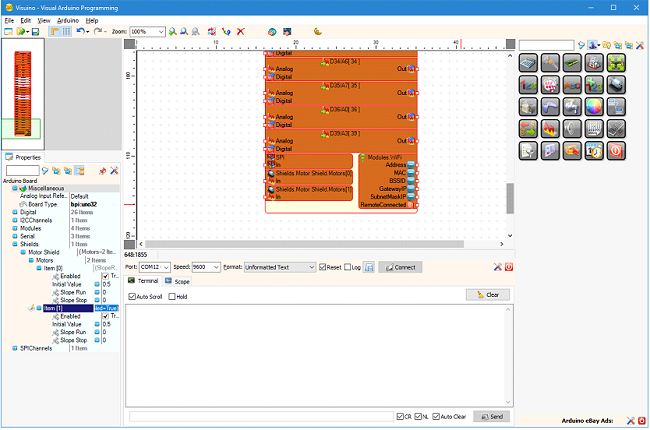Image resolution: width=650 pixels, height=430 pixels.
Task: Click the Undo arrow icon
Action: click(x=81, y=32)
